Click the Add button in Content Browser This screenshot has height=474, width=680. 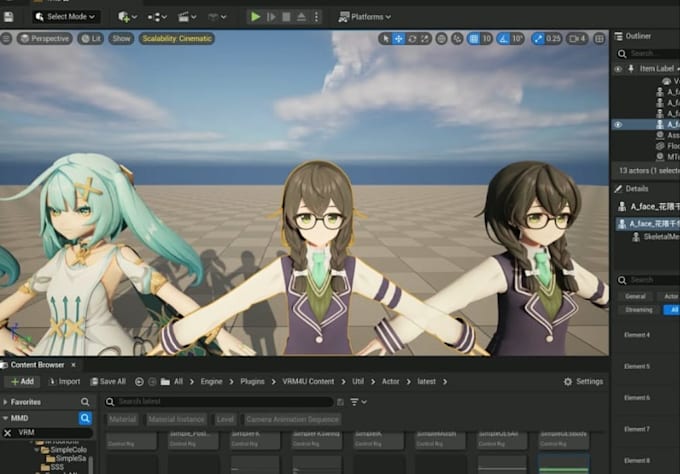coord(22,382)
